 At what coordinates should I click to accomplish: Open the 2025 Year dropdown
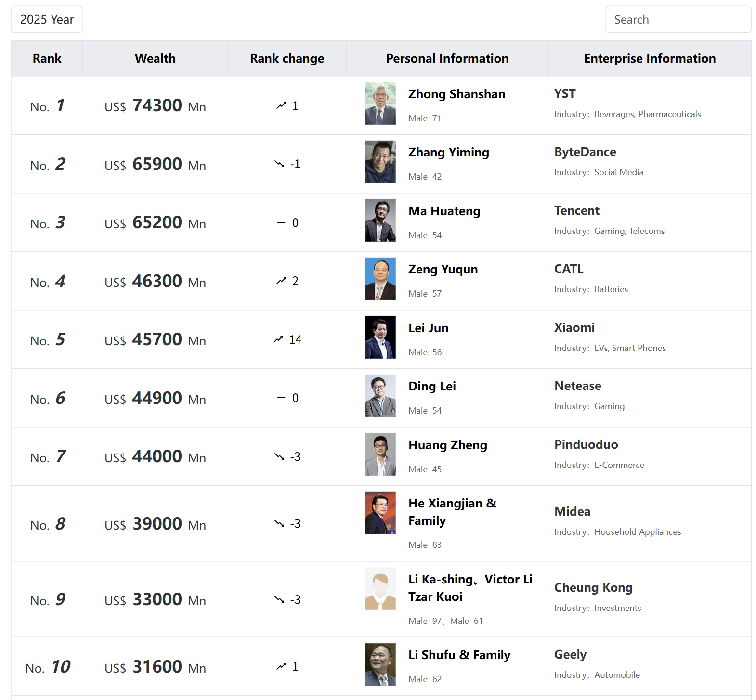tap(47, 19)
